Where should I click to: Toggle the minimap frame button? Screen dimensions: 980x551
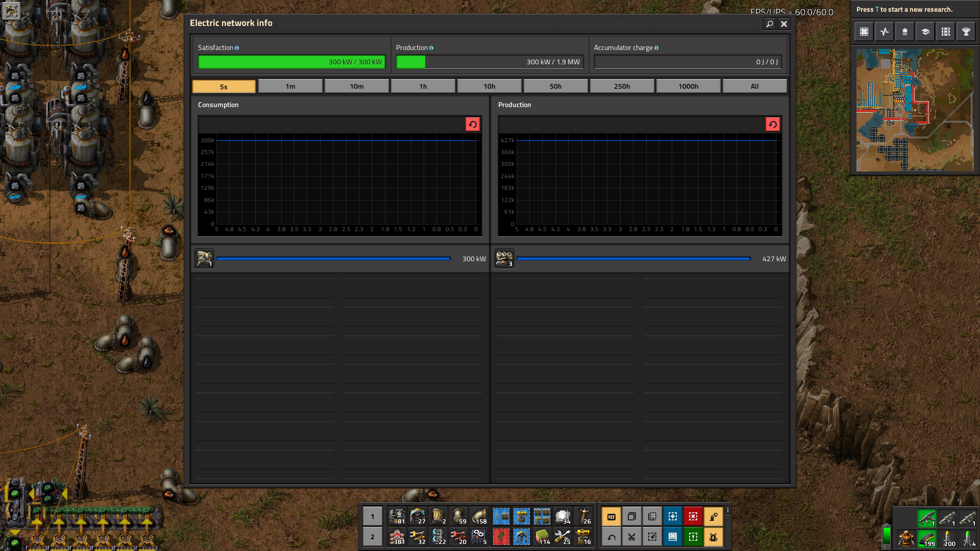[864, 32]
